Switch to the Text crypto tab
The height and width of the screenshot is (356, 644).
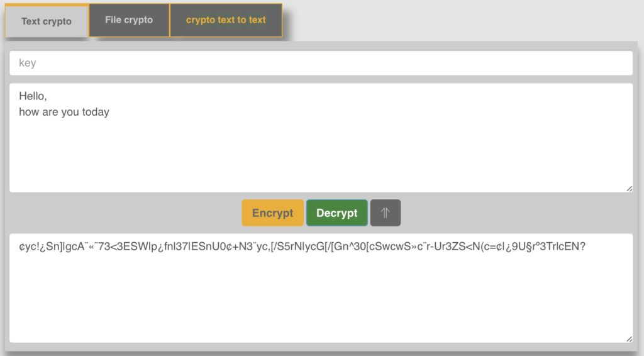(47, 21)
